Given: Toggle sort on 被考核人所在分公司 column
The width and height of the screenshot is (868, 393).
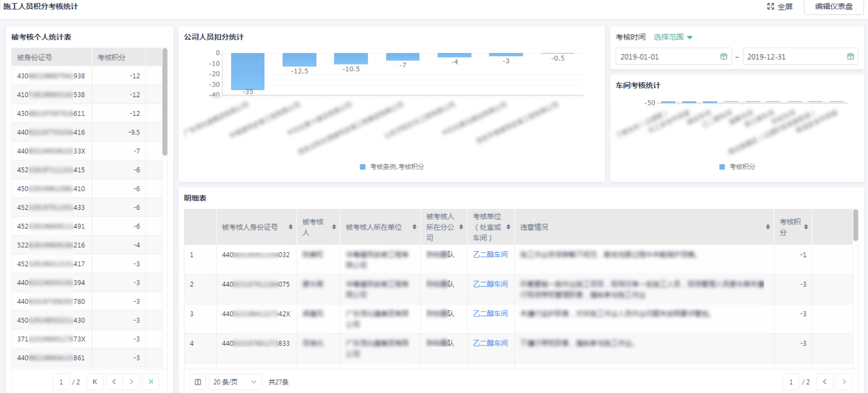Looking at the screenshot, I should (461, 227).
